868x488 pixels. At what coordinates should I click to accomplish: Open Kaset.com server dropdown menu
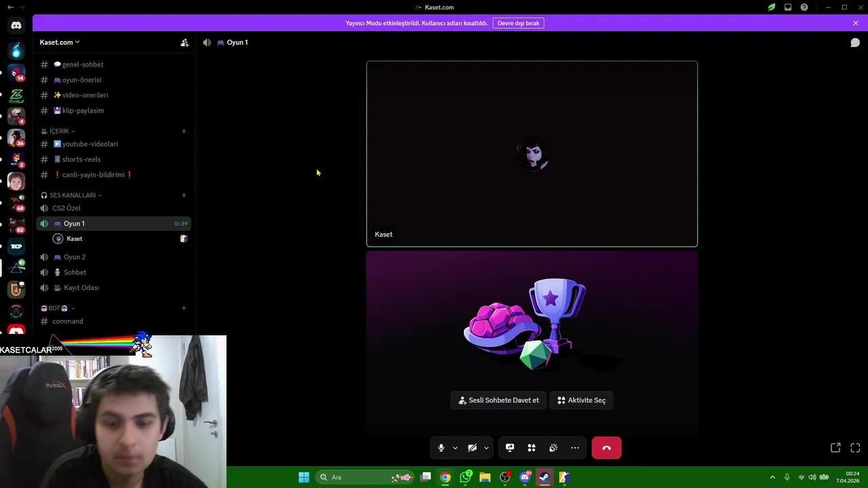click(60, 42)
